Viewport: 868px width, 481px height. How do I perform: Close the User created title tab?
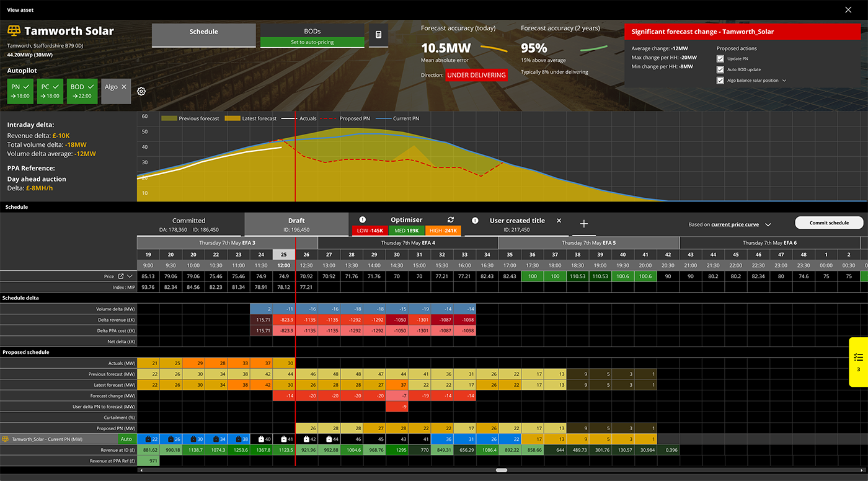[x=559, y=221]
